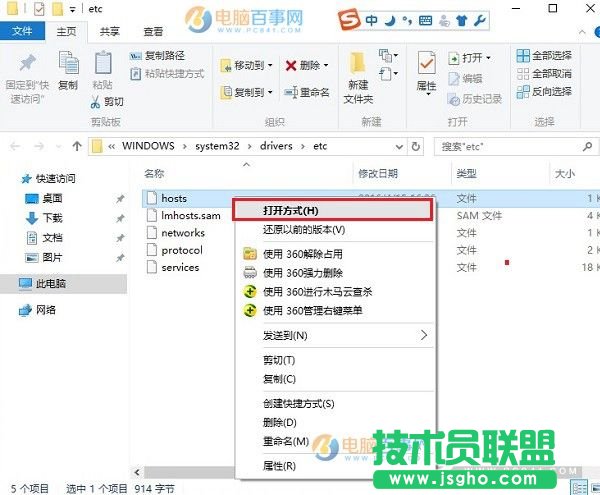Toggle the Sogou moon mode icon
This screenshot has width=600, height=495.
390,20
